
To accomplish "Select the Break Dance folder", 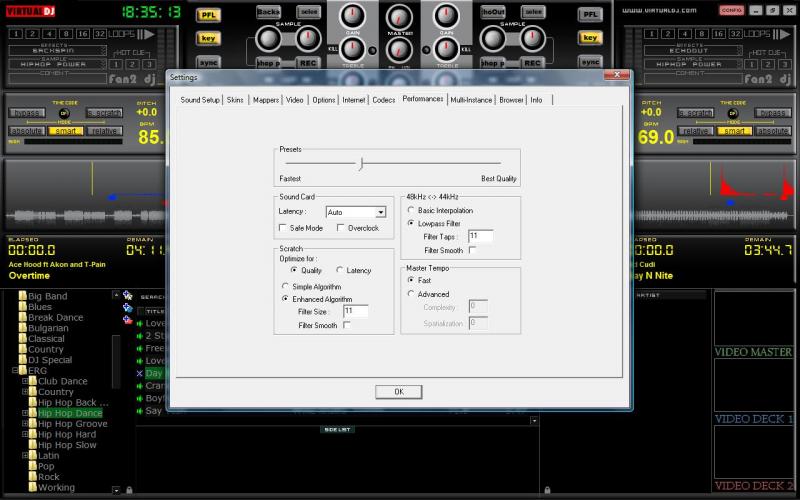I will tap(55, 317).
